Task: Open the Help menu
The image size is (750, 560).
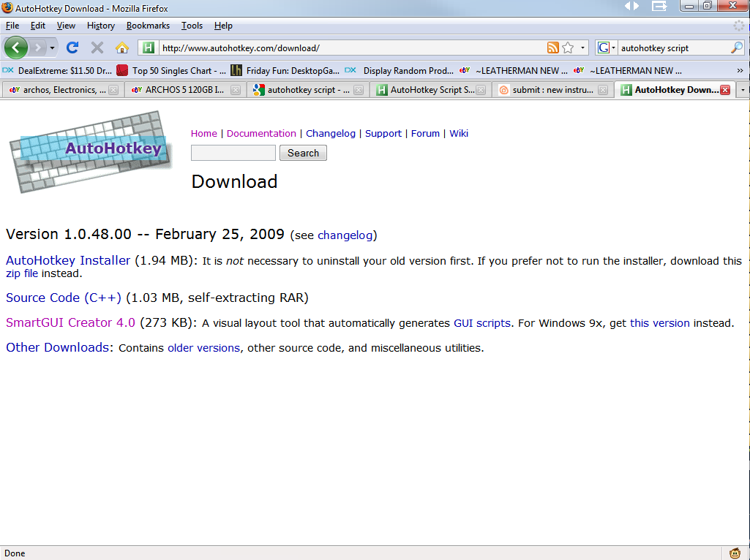Action: pos(223,26)
